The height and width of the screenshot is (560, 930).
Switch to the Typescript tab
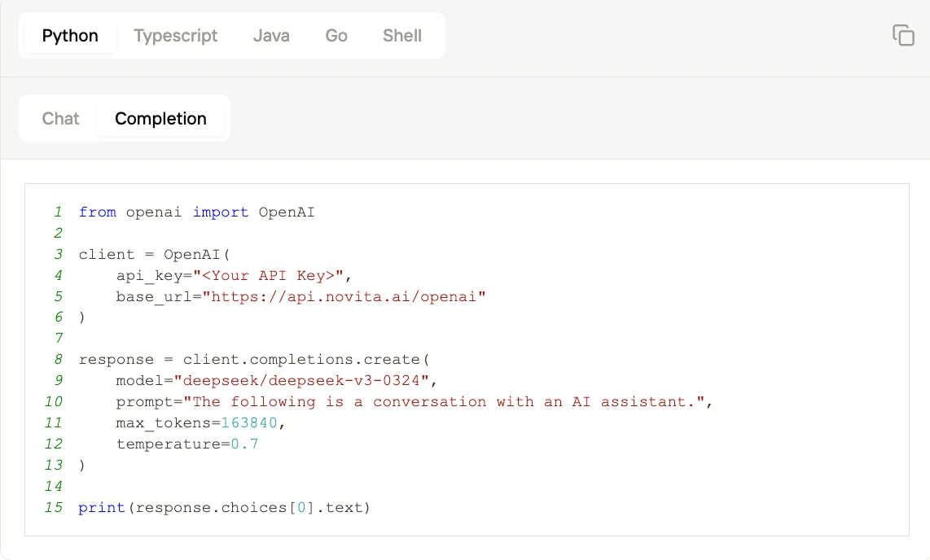176,36
